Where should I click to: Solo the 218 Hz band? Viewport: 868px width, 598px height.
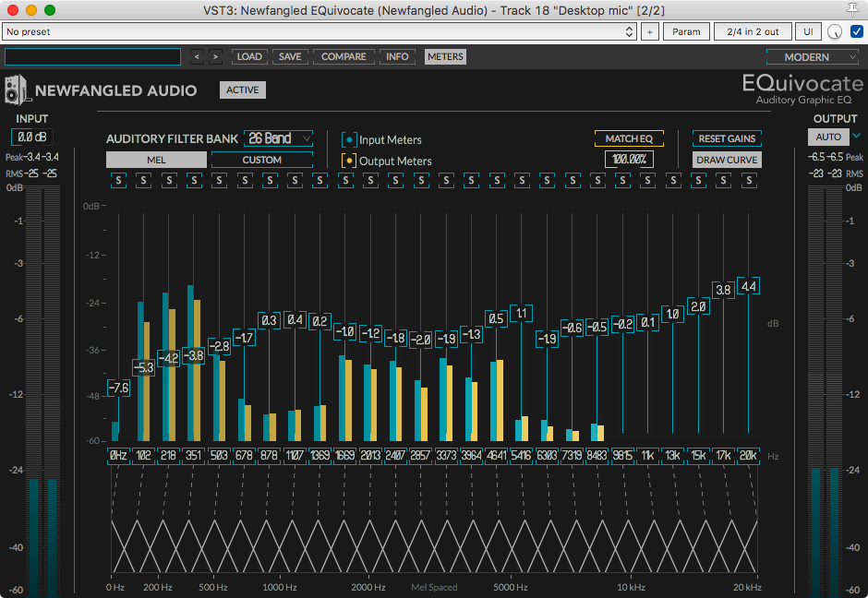169,180
